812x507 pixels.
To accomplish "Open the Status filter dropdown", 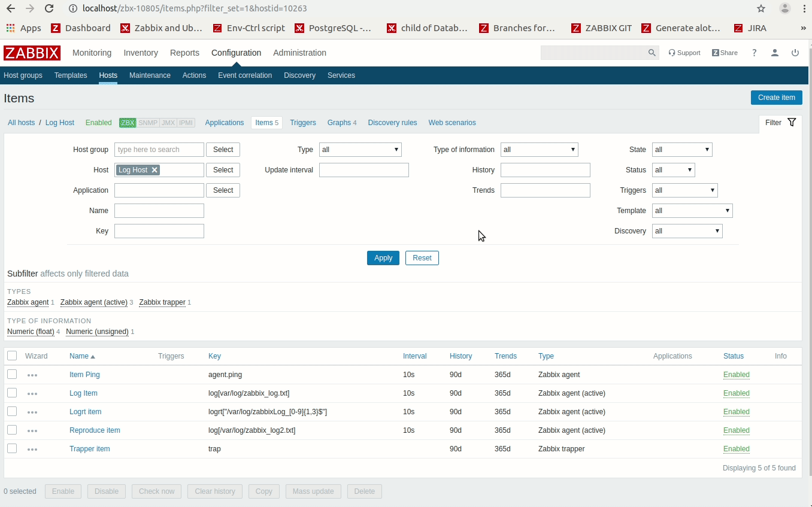I will click(674, 170).
